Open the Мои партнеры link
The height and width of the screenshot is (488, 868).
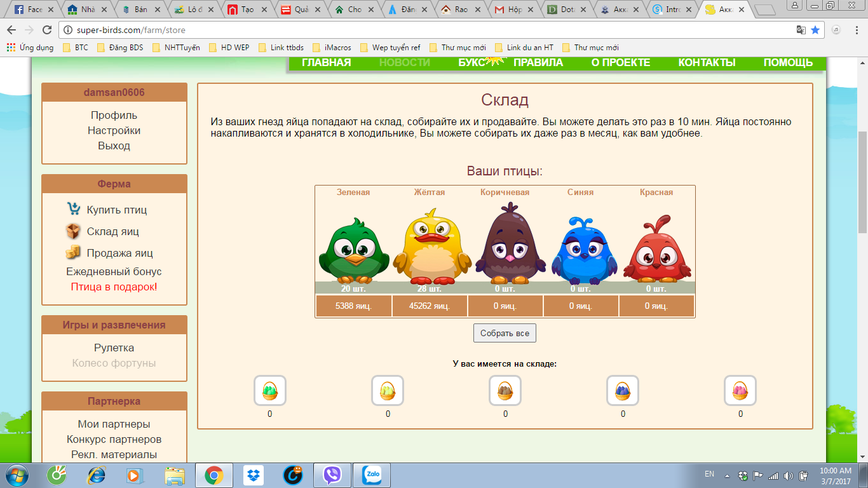point(114,424)
